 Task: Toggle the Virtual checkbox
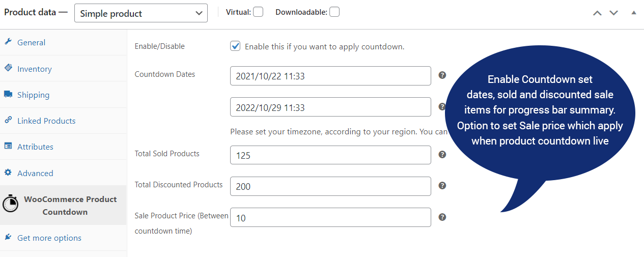point(258,12)
